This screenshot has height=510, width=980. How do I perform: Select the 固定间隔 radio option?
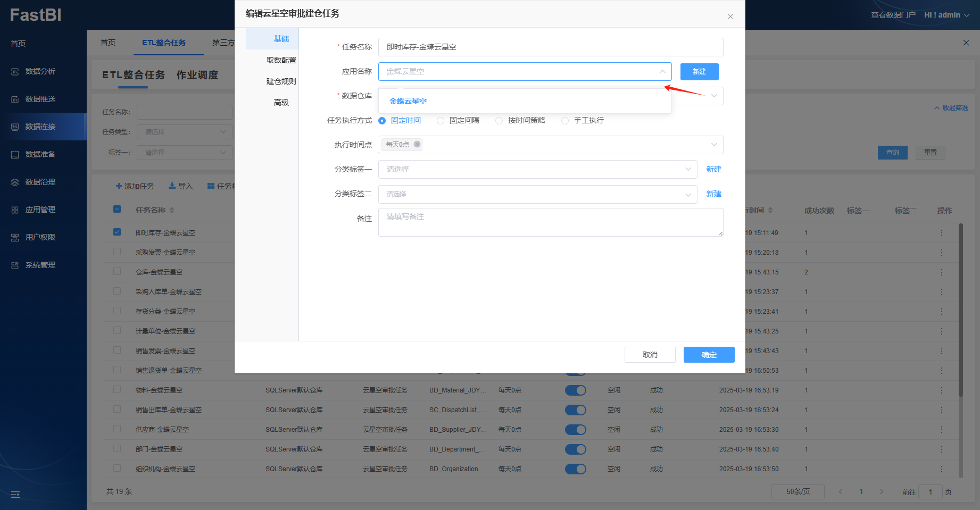tap(441, 121)
